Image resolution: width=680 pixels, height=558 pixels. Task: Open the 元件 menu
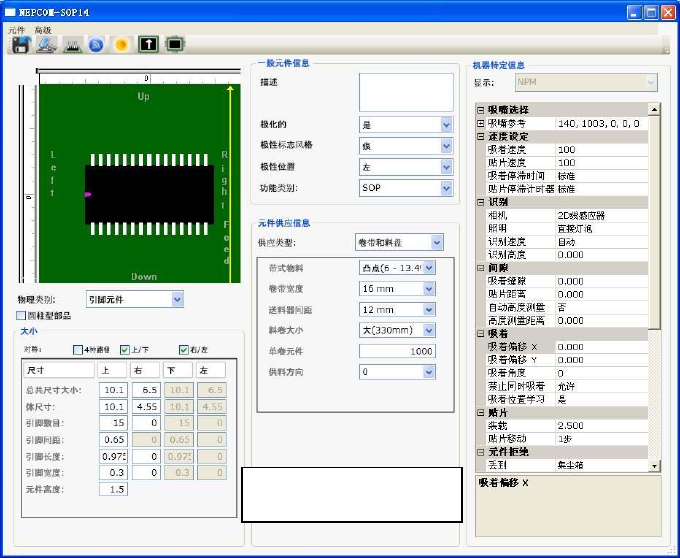coord(16,30)
